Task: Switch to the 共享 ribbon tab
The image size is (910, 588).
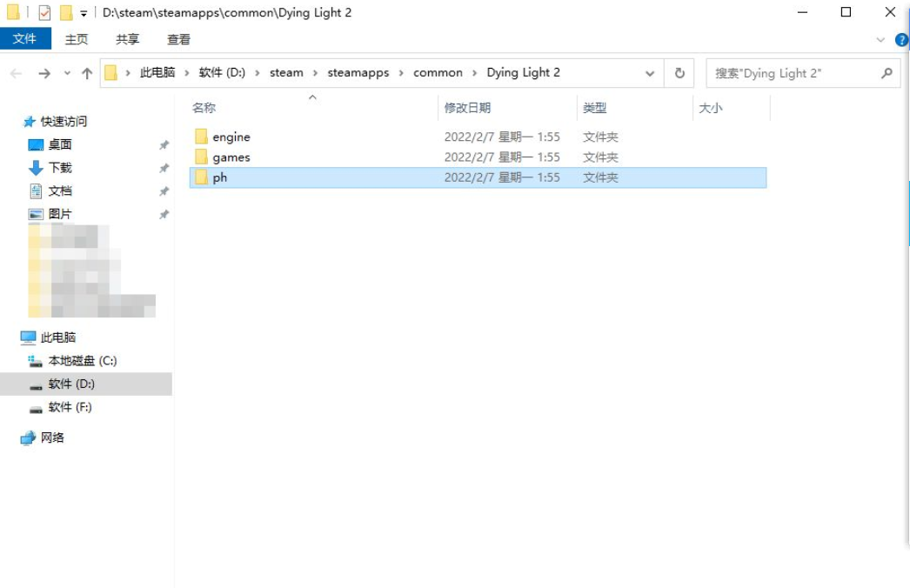Action: click(x=128, y=39)
